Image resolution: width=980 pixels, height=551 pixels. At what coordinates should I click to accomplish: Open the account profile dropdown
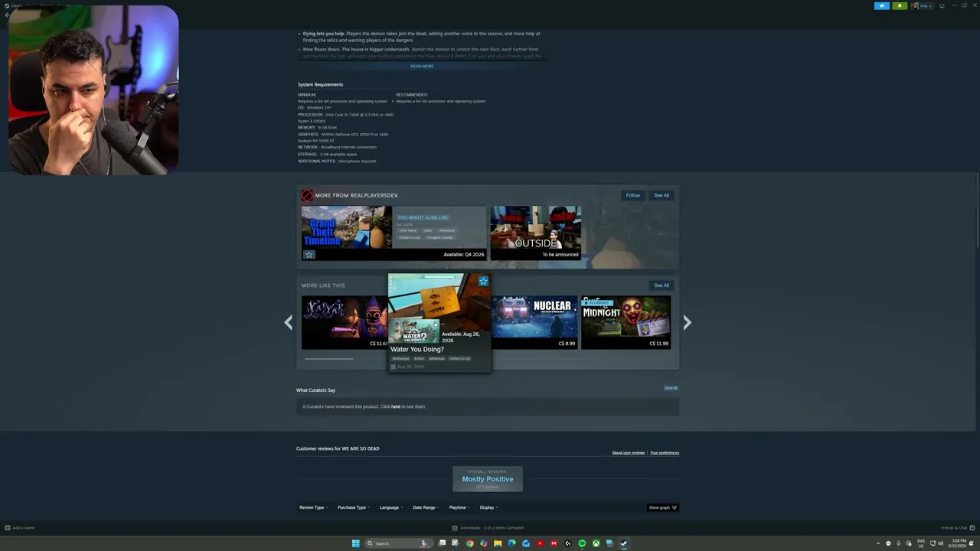click(x=922, y=5)
